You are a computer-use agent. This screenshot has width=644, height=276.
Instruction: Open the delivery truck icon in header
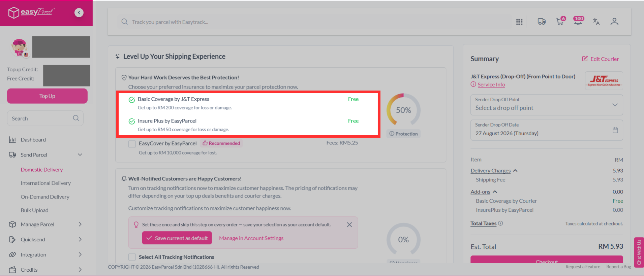tap(542, 22)
